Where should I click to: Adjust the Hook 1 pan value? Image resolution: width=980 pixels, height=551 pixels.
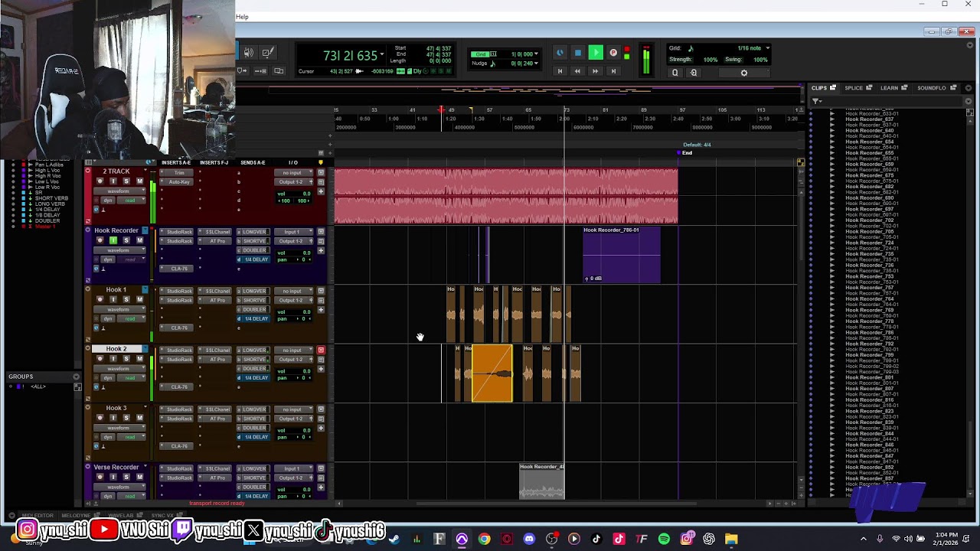pos(293,318)
